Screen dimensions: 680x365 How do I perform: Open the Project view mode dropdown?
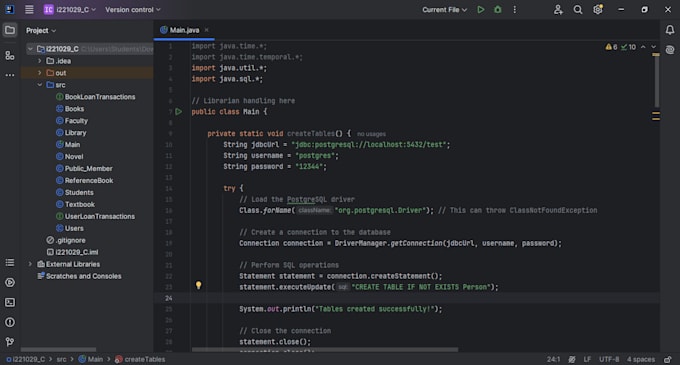[41, 30]
